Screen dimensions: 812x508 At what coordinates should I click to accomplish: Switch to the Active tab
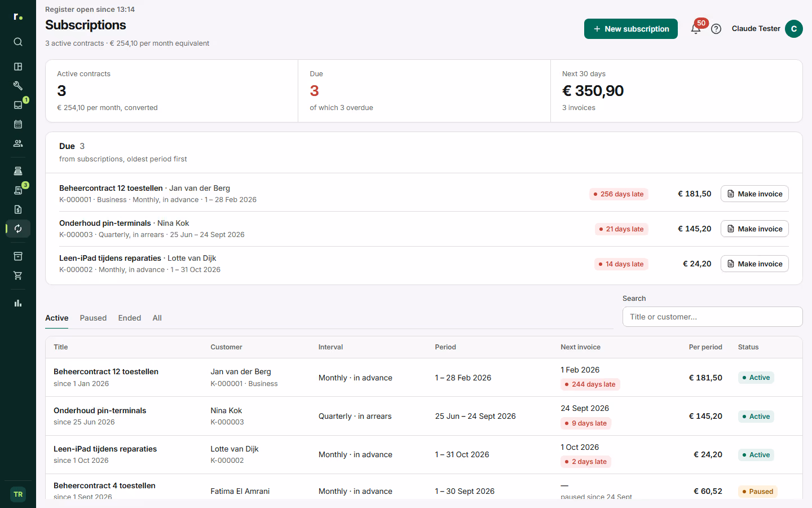point(57,318)
